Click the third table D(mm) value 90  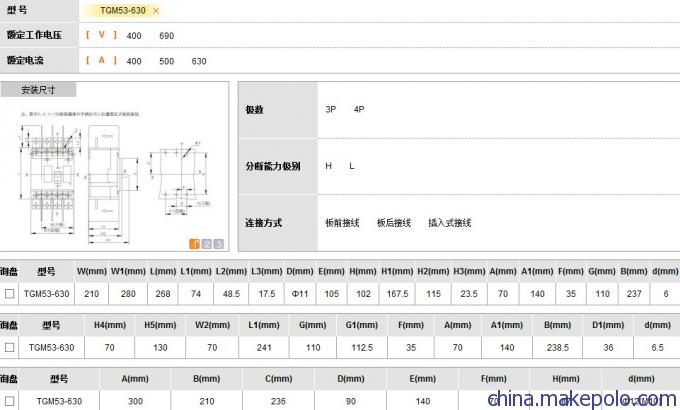[351, 401]
